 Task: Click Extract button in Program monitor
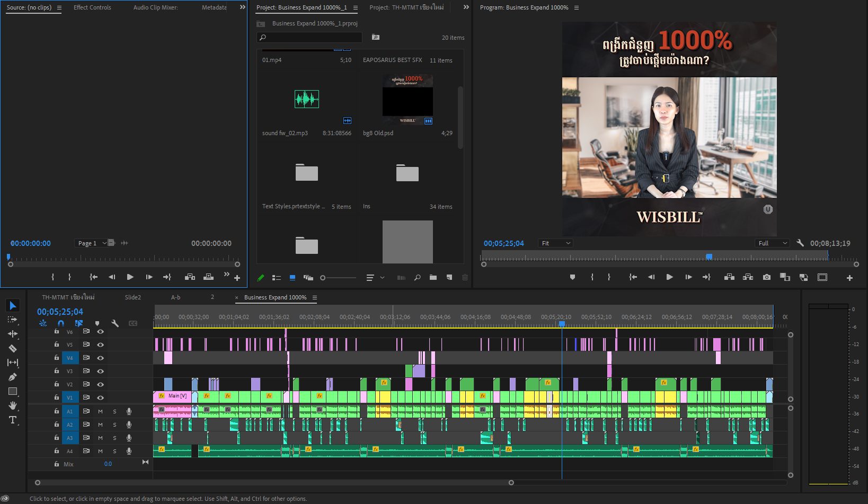tap(748, 277)
